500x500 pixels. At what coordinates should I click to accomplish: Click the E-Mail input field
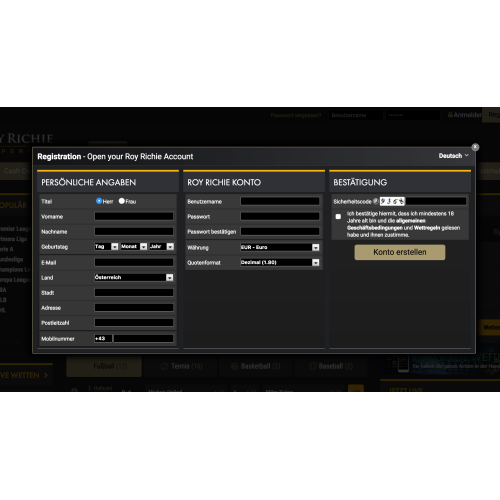pos(134,262)
